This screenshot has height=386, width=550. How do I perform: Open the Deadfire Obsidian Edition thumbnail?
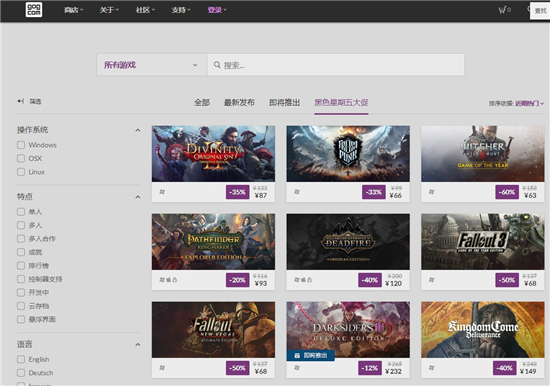coord(348,242)
